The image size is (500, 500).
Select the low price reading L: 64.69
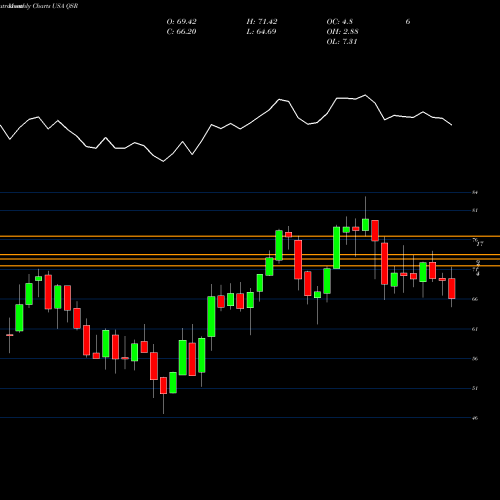[x=262, y=32]
